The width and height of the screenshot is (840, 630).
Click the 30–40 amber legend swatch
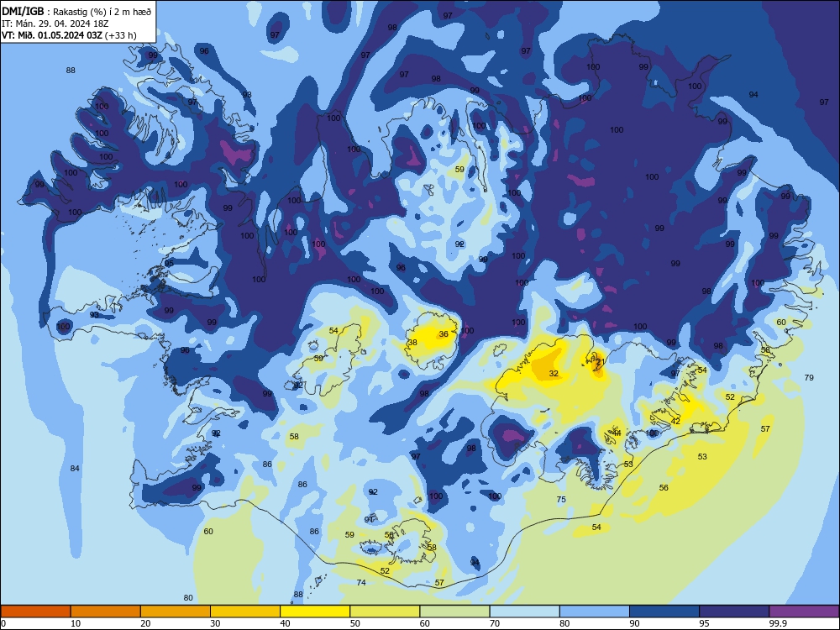pos(245,612)
